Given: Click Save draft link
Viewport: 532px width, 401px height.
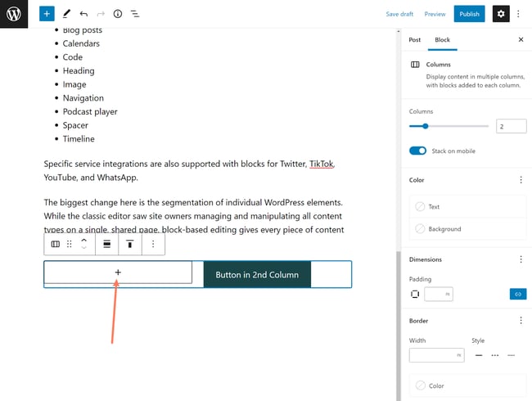Looking at the screenshot, I should [399, 14].
